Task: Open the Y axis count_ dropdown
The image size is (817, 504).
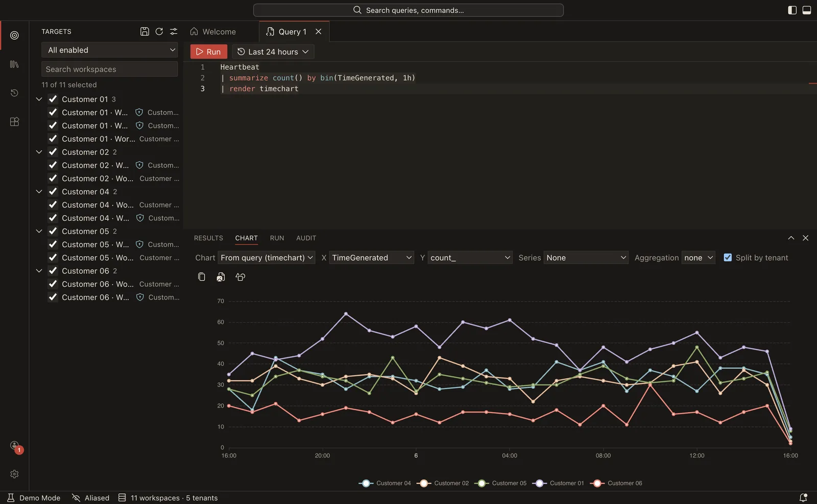Action: click(x=470, y=258)
